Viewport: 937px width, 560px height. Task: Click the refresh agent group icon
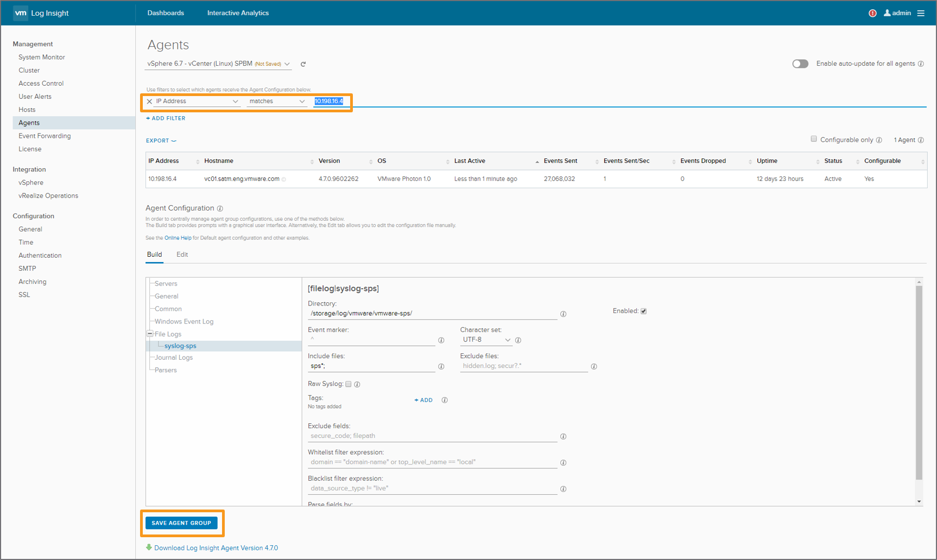(x=303, y=64)
